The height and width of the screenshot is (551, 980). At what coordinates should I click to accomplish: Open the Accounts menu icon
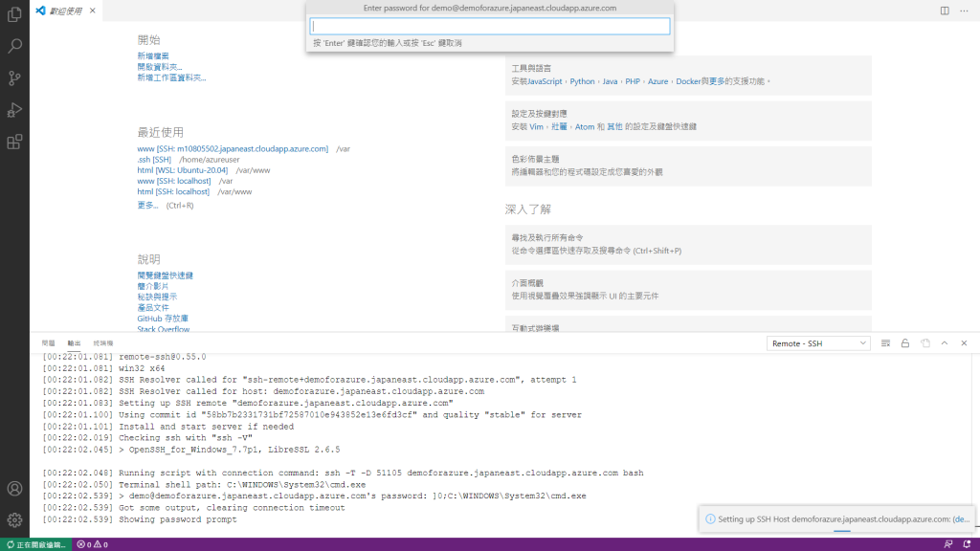[x=14, y=489]
